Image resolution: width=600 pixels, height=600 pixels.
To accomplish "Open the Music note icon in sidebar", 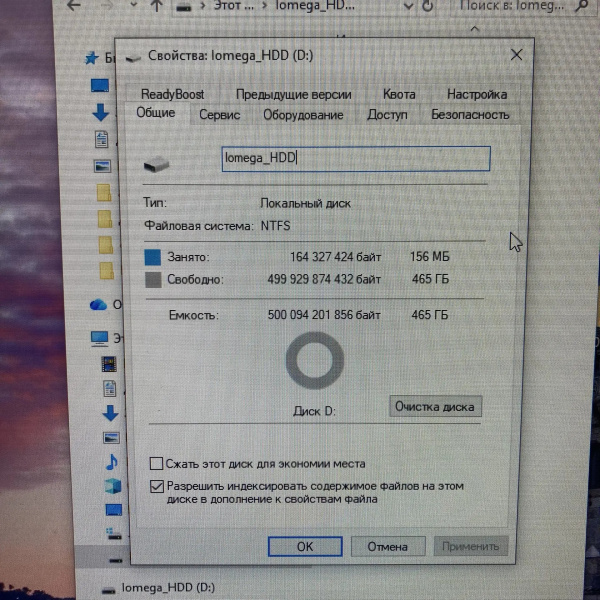I will (x=112, y=462).
